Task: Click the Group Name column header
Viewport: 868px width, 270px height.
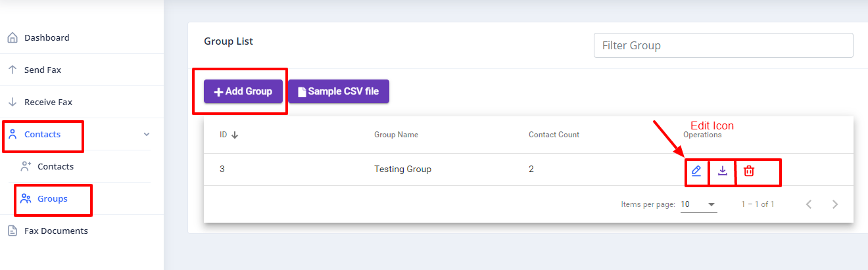Action: (x=396, y=135)
